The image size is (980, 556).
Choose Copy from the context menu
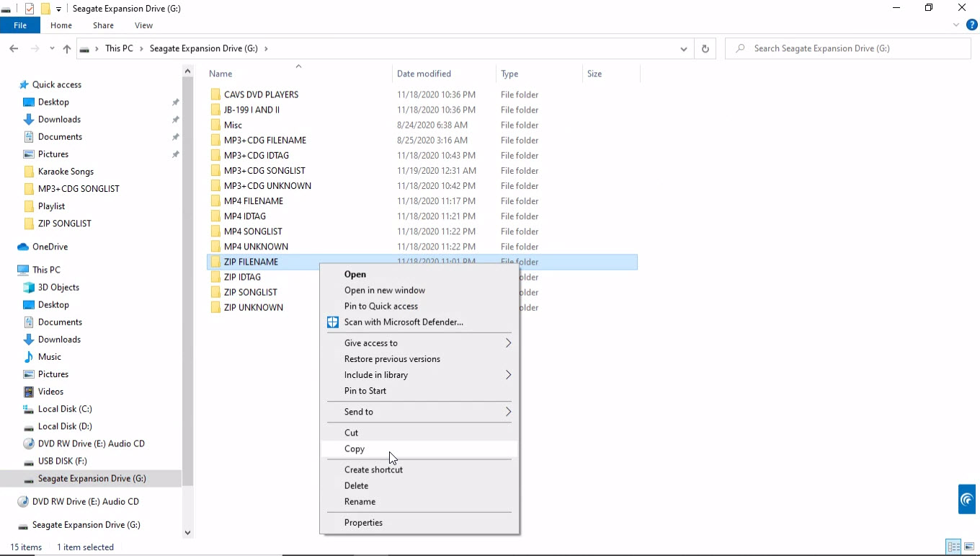pos(355,449)
